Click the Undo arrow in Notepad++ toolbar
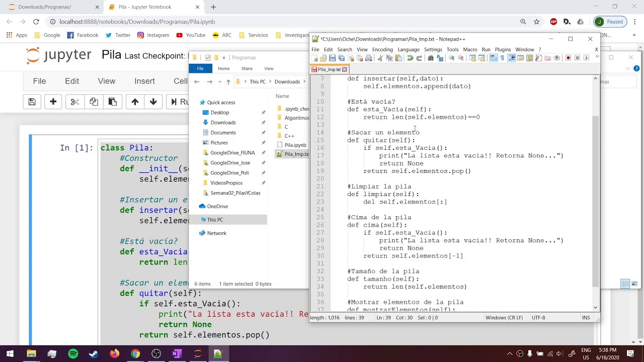 tap(410, 58)
